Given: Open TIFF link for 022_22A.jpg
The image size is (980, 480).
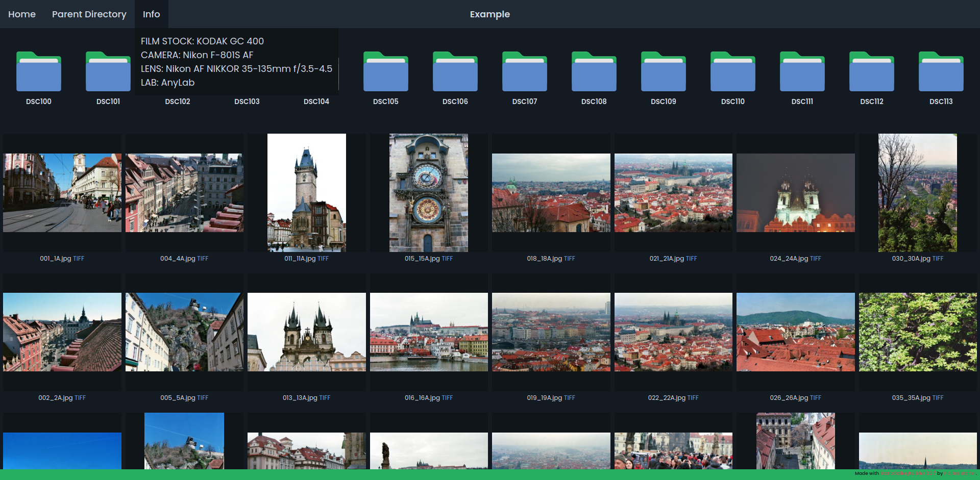Looking at the screenshot, I should 693,398.
